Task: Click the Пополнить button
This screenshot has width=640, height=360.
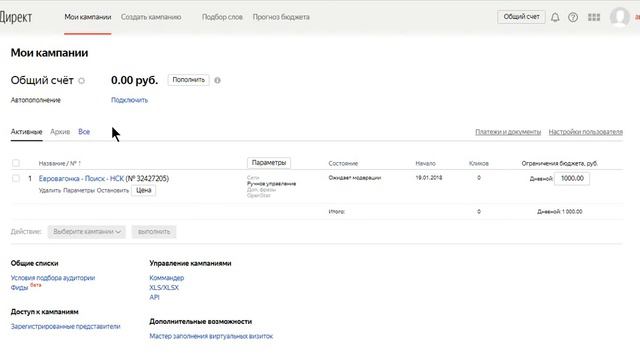Action: click(189, 80)
